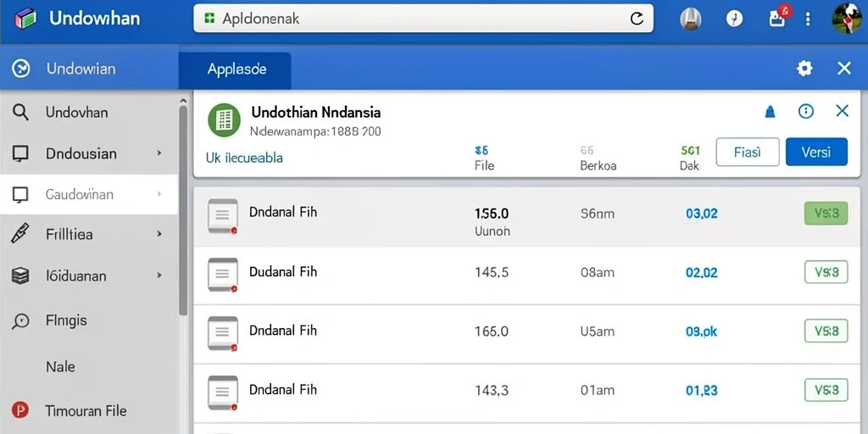Viewport: 868px width, 434px height.
Task: Click Dudanal Fih row name
Action: tap(283, 272)
